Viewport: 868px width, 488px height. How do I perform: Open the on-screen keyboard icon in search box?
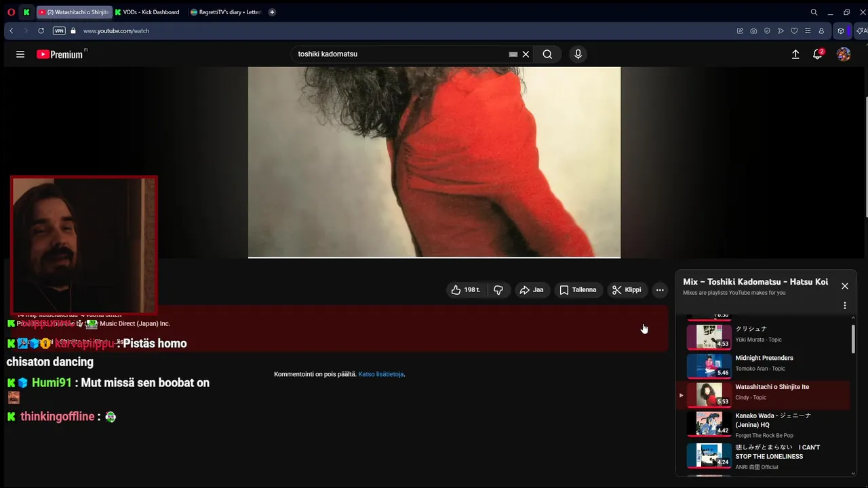513,54
